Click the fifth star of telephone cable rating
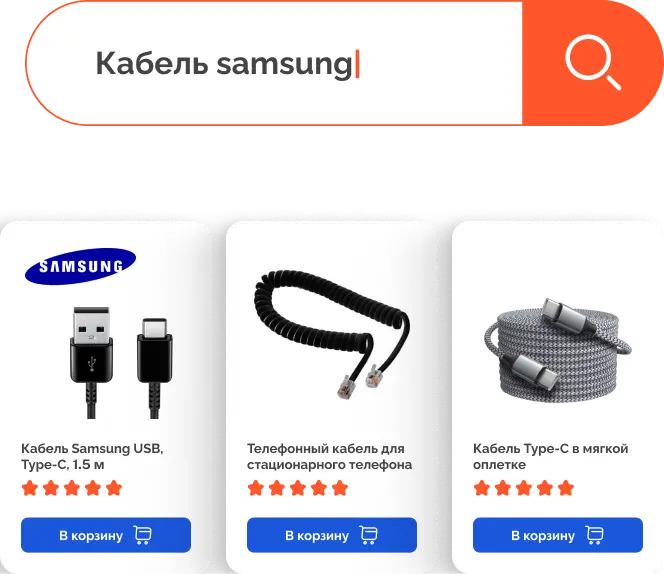The height and width of the screenshot is (574, 664). click(x=340, y=488)
